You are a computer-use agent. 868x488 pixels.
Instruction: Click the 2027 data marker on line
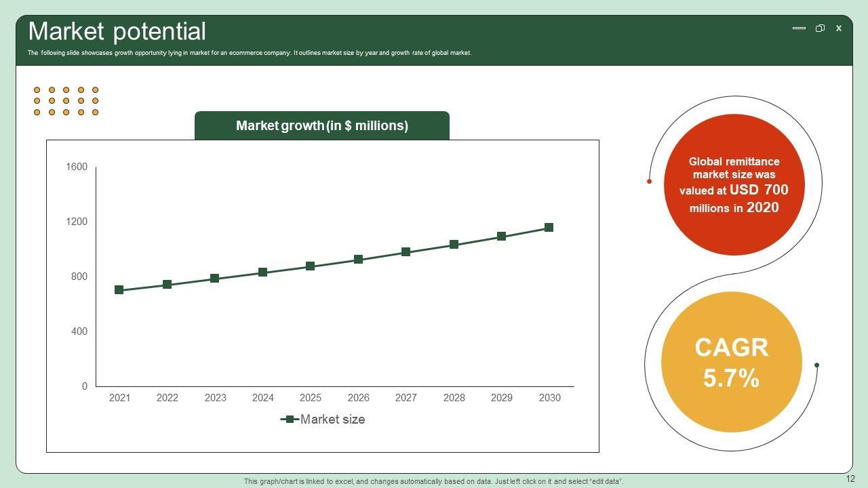coord(406,252)
